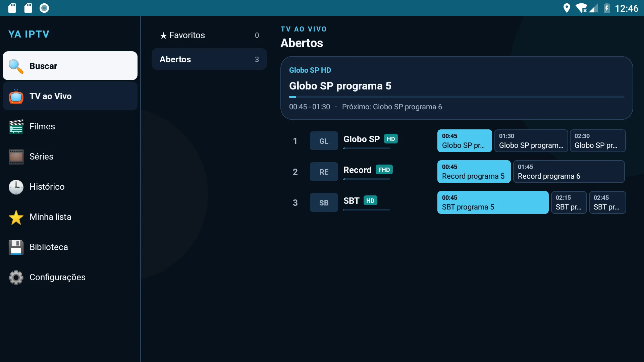This screenshot has height=362, width=644.
Task: Click the HD badge on Globo SP
Action: [x=391, y=139]
